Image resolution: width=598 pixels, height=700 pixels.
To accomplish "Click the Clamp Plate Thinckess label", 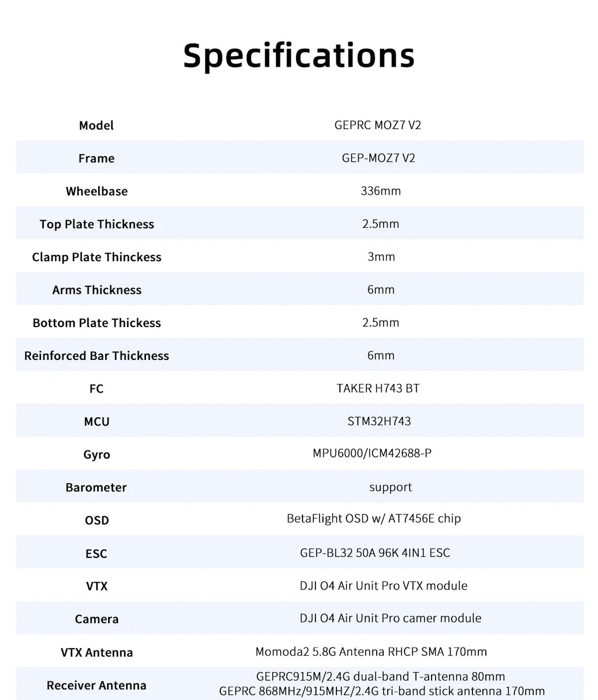I will pos(97,257).
